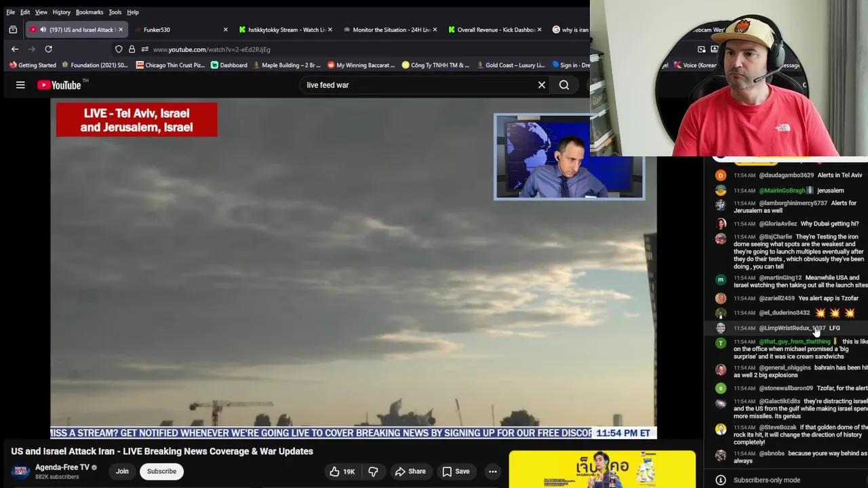Click the live video player

point(353,268)
